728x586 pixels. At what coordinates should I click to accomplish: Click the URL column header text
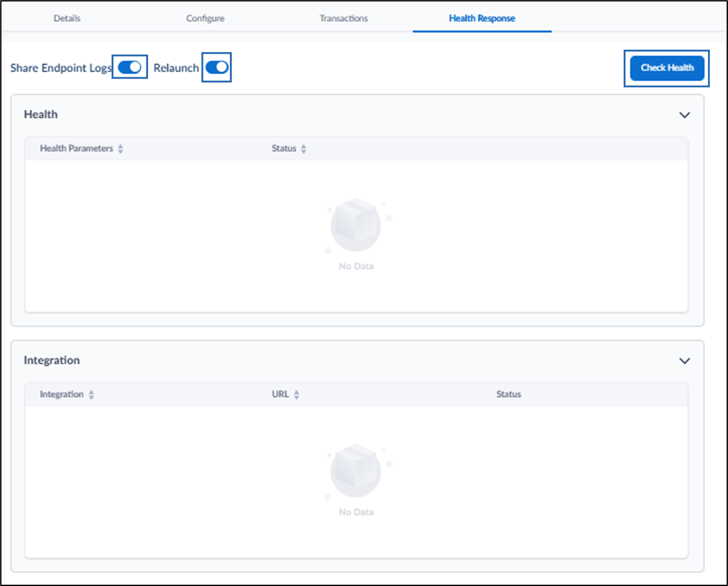[x=280, y=394]
